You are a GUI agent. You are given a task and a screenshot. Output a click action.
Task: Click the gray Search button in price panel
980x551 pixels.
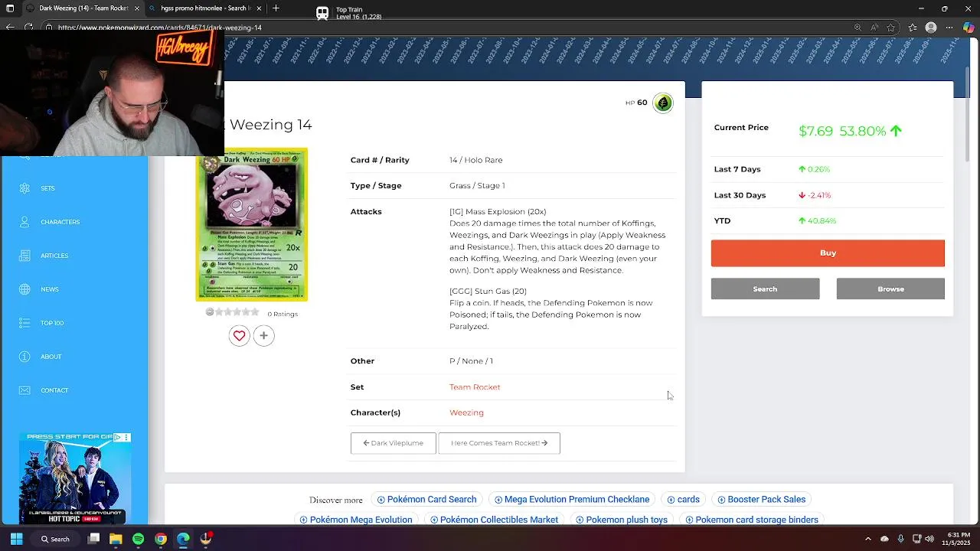[x=765, y=289]
